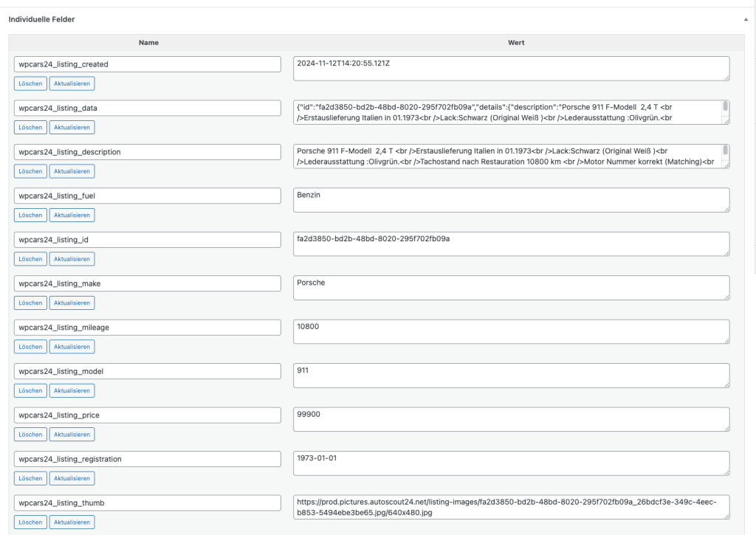Edit the value field showing Porsche
Viewport: 756px width, 535px height.
[x=510, y=288]
